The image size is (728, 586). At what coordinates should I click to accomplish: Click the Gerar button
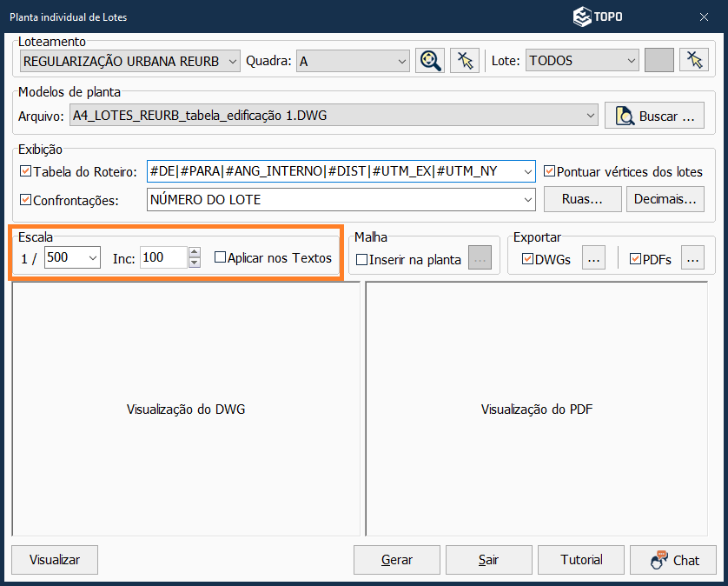[x=397, y=560]
